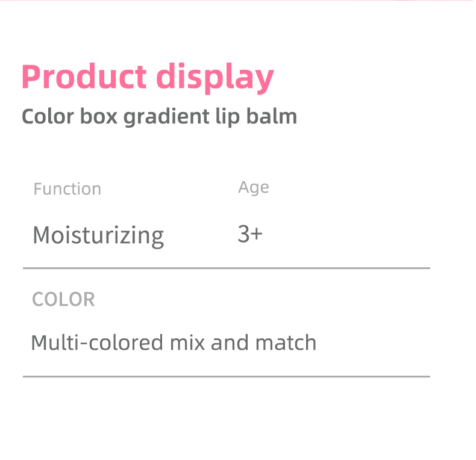The image size is (476, 460).
Task: Click the divider line below Multi-colored text
Action: click(227, 376)
